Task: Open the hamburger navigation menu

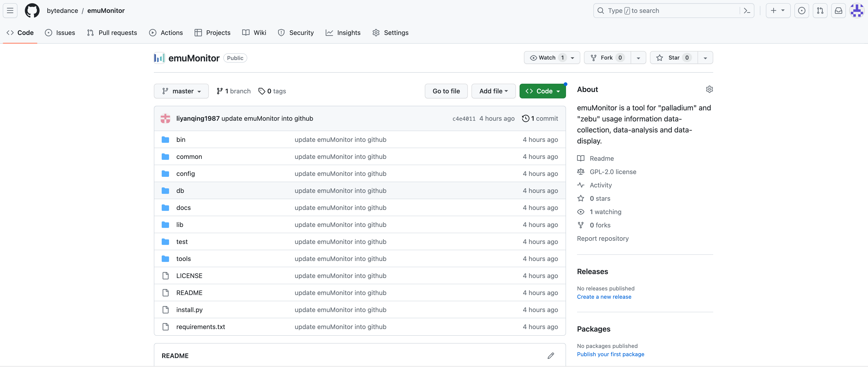Action: point(10,10)
